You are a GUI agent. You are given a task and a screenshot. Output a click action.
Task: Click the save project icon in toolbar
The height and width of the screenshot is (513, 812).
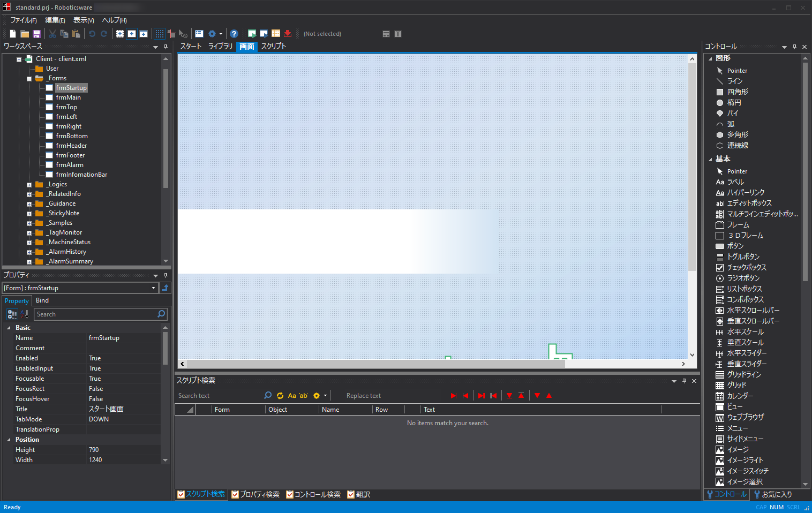pos(37,34)
